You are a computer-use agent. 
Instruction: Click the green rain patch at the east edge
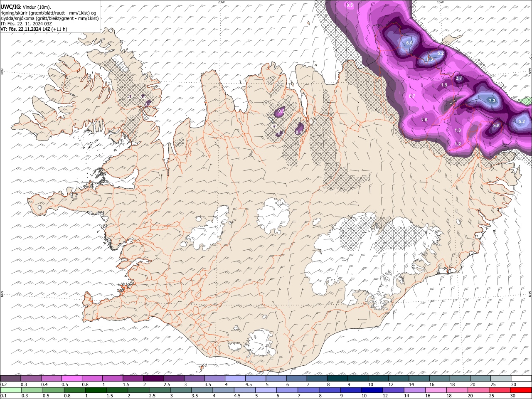pos(526,101)
